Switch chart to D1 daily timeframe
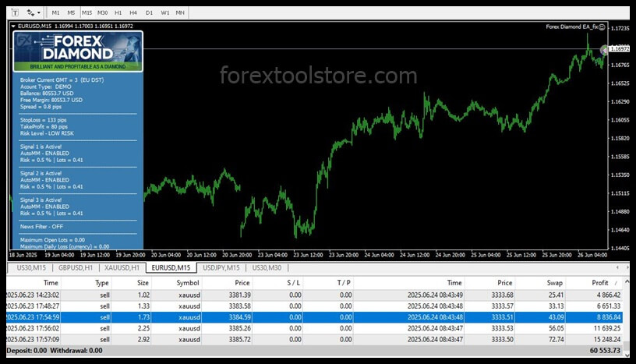This screenshot has height=364, width=636. click(x=149, y=12)
